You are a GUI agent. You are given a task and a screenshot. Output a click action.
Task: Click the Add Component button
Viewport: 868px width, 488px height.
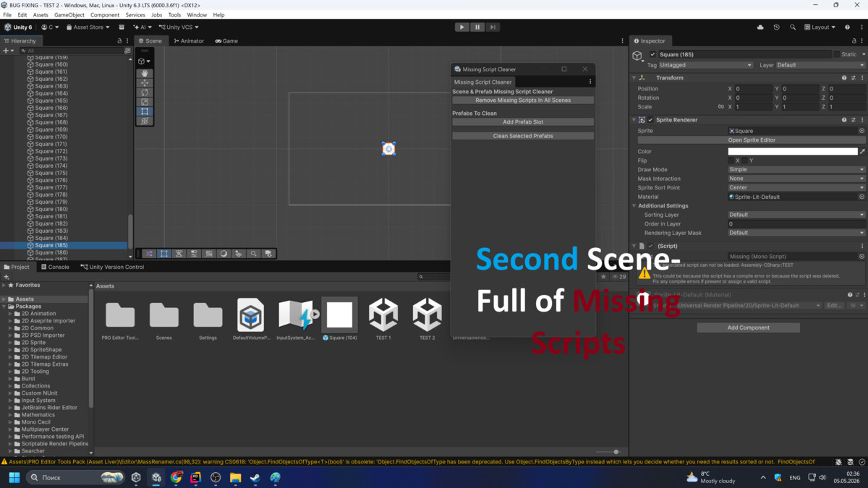(x=749, y=328)
